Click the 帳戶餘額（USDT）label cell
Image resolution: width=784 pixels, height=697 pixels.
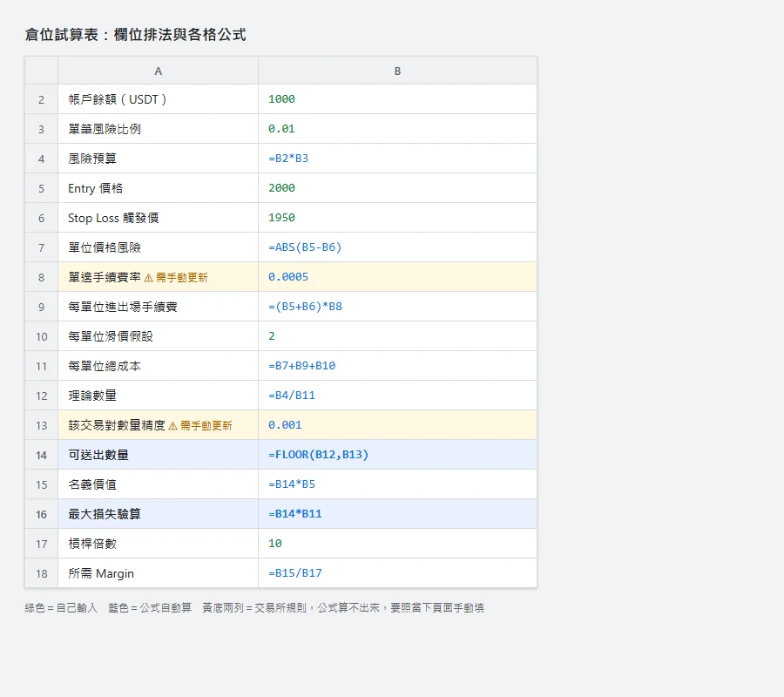158,99
